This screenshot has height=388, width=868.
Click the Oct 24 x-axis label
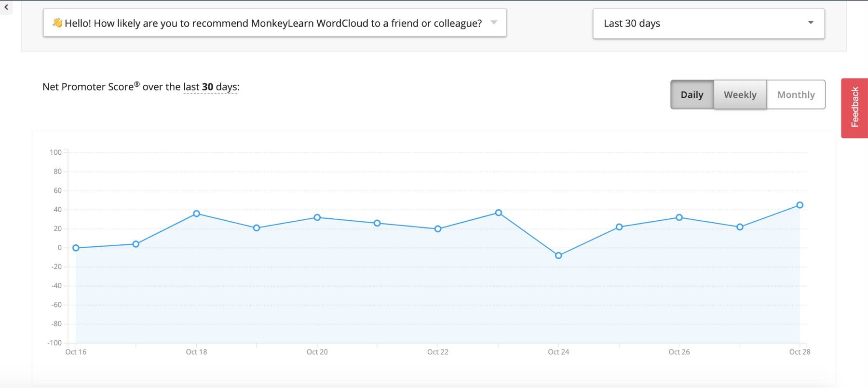pos(558,352)
